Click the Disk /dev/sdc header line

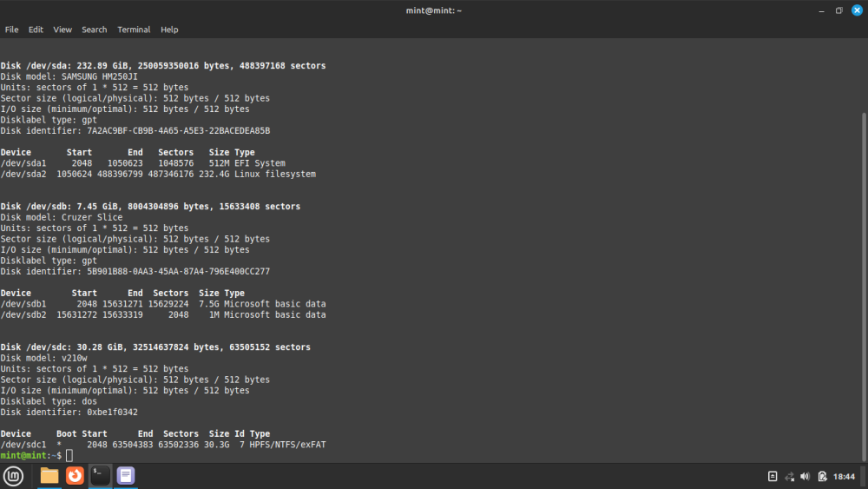click(x=155, y=347)
